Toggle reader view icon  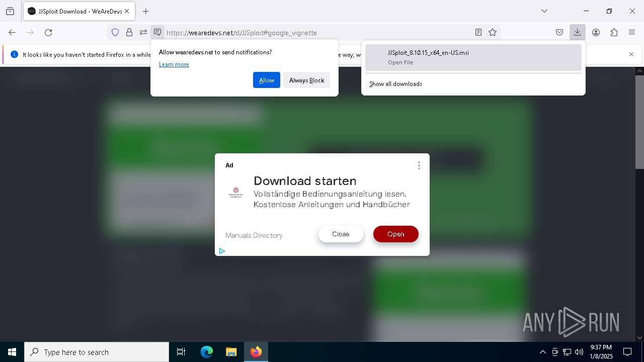[x=478, y=32]
